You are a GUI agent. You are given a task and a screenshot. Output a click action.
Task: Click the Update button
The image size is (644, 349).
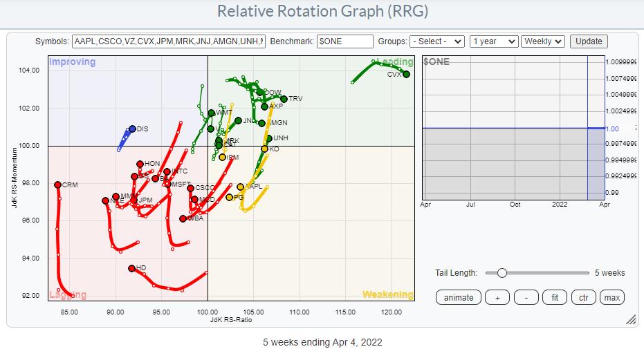coord(589,41)
